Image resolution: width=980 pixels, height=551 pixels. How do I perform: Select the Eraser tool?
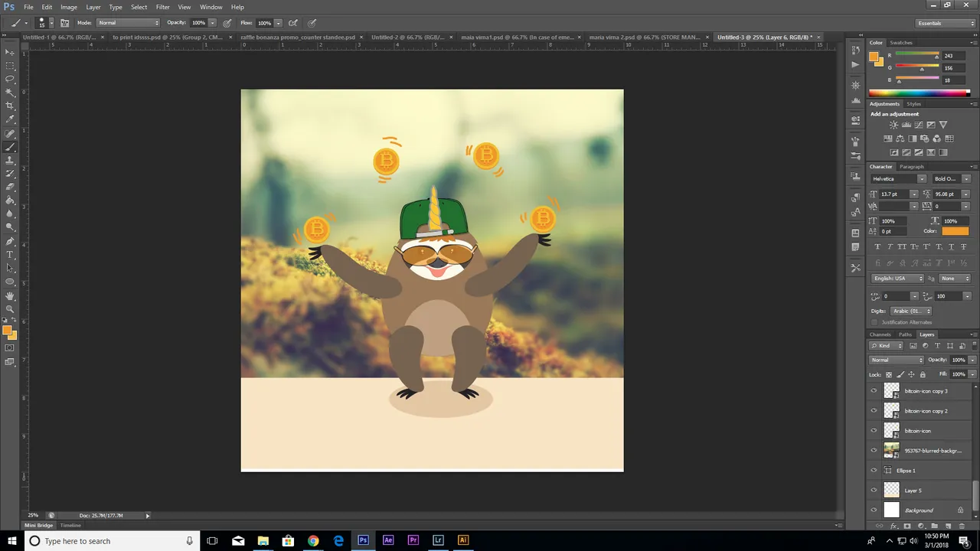click(x=10, y=187)
